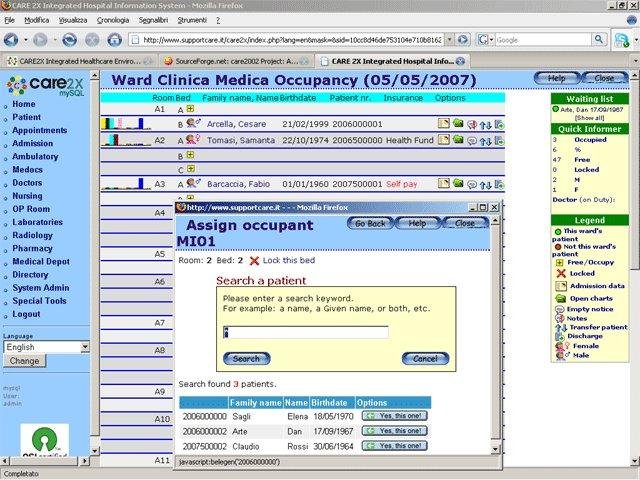
Task: Open Admission in the sidebar
Action: click(33, 143)
